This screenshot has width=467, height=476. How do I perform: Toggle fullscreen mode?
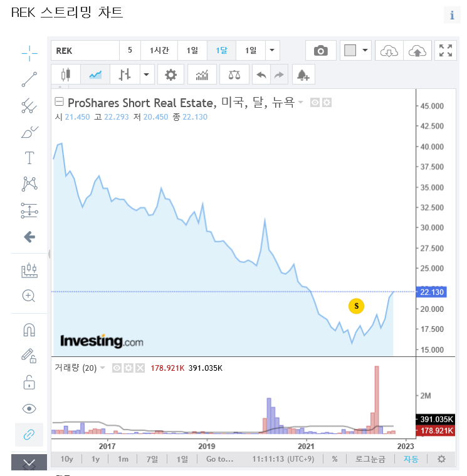[446, 50]
